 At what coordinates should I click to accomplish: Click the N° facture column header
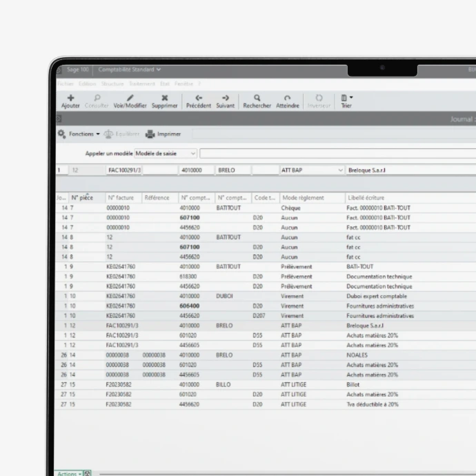(x=123, y=198)
